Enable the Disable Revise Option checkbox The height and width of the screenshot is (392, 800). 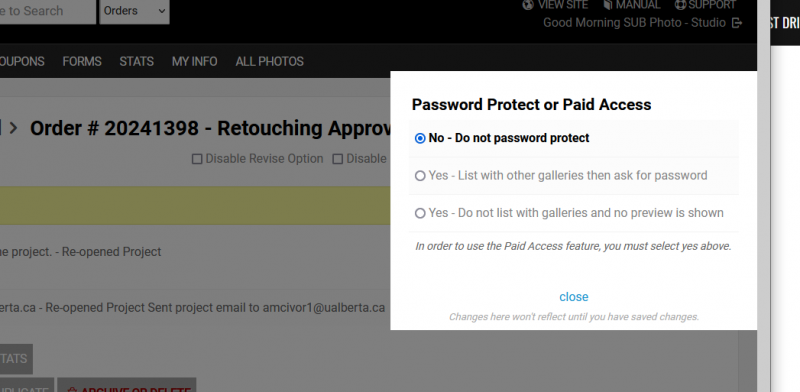click(x=197, y=159)
